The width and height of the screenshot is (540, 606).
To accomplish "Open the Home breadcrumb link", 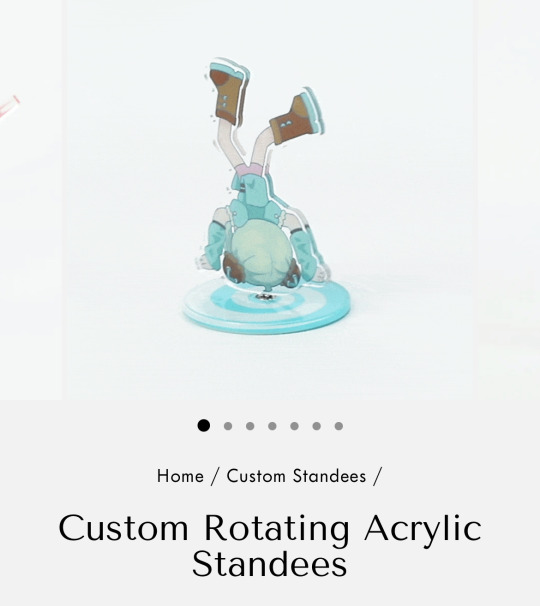I will 180,476.
